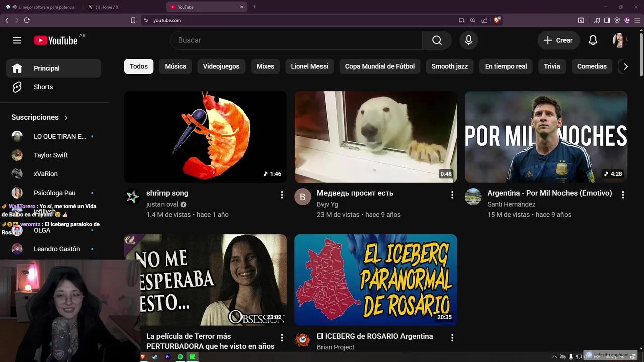Click the youtube.com address bar
This screenshot has width=644, height=362.
(x=302, y=20)
